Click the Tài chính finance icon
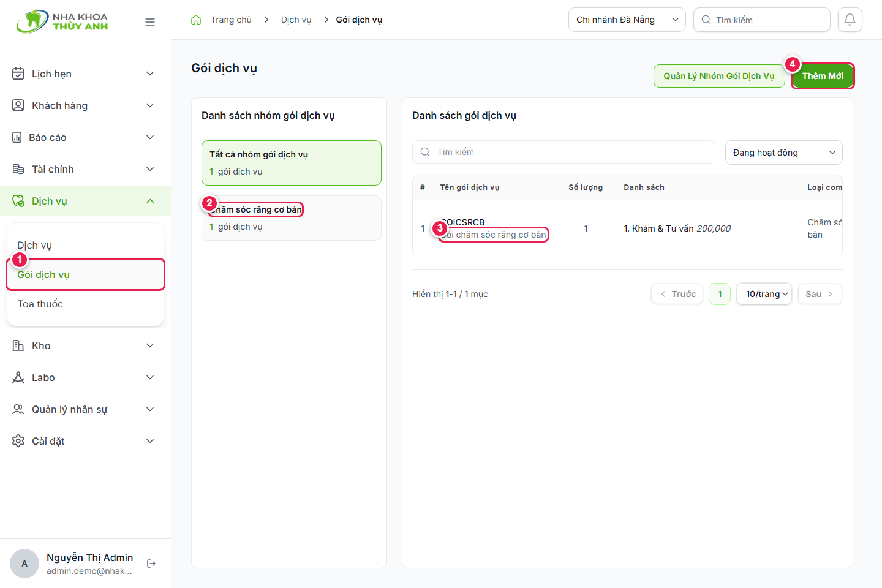Screen dimensions: 882x588 pyautogui.click(x=18, y=169)
